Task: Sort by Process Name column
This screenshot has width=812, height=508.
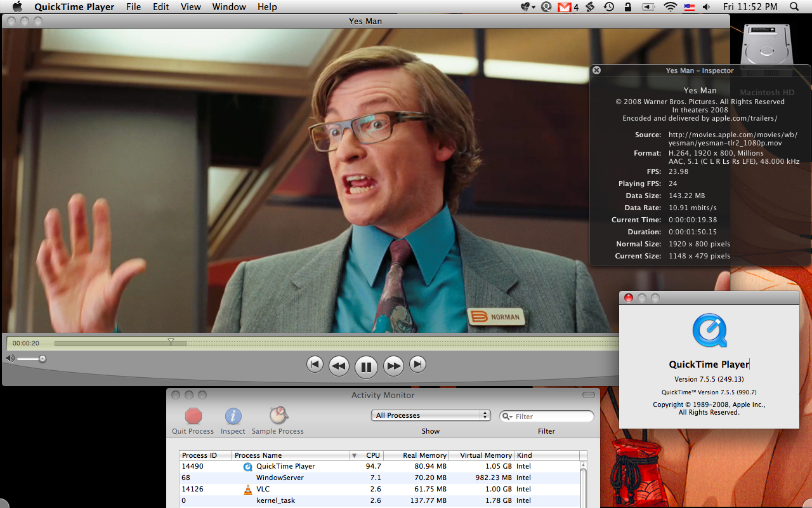Action: [291, 455]
